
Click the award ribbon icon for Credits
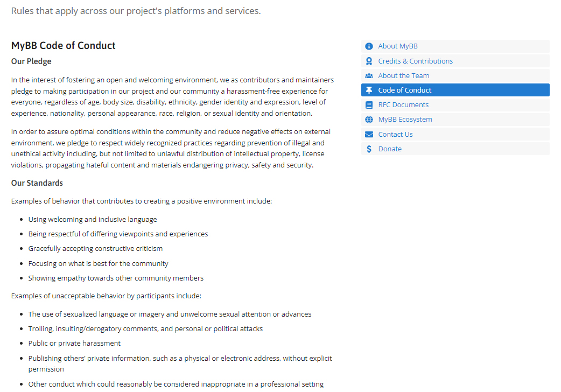(x=369, y=61)
